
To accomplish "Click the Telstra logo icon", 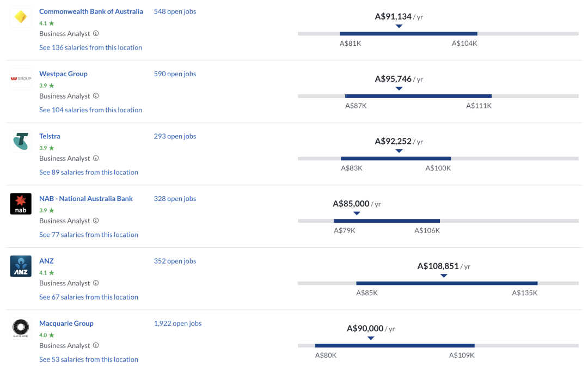I will 21,142.
